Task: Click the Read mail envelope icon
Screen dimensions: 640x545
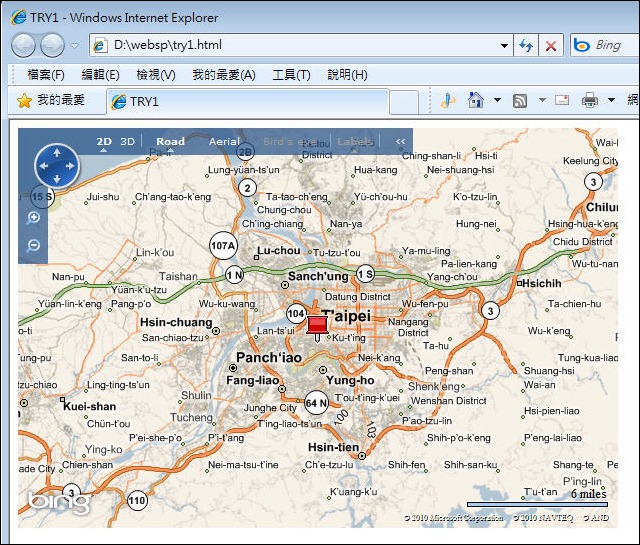Action: (562, 100)
